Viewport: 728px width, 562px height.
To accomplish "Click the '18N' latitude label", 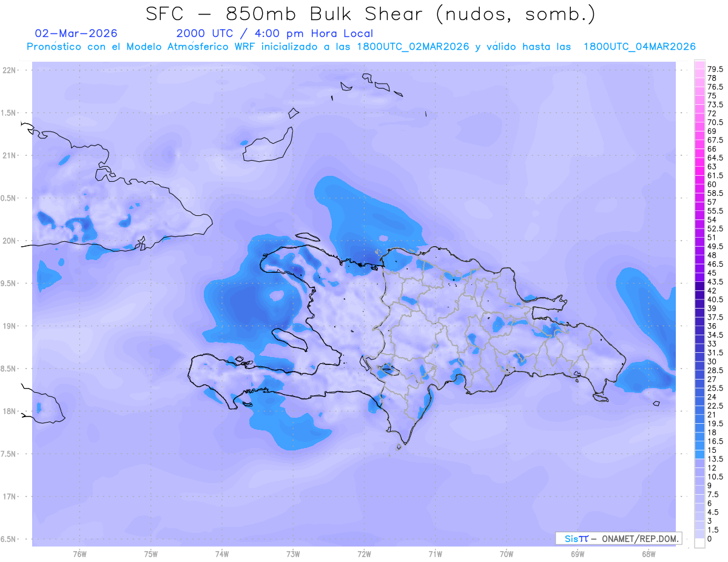I will click(x=9, y=412).
